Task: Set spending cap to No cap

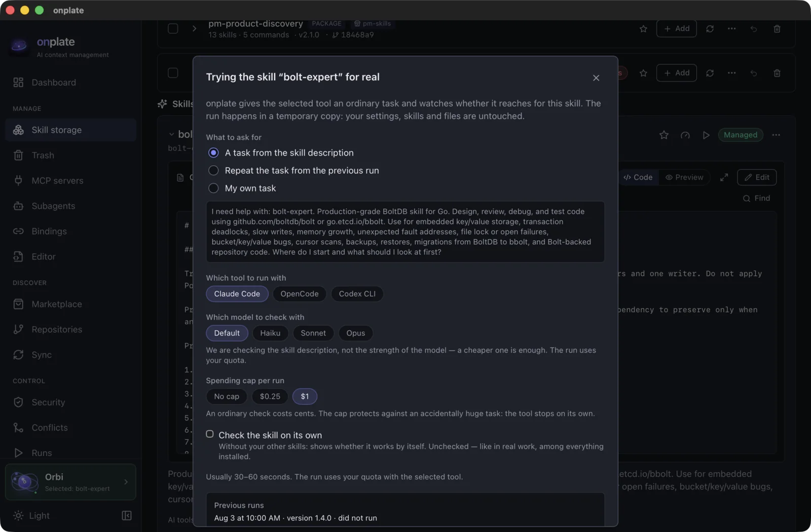Action: (x=227, y=396)
